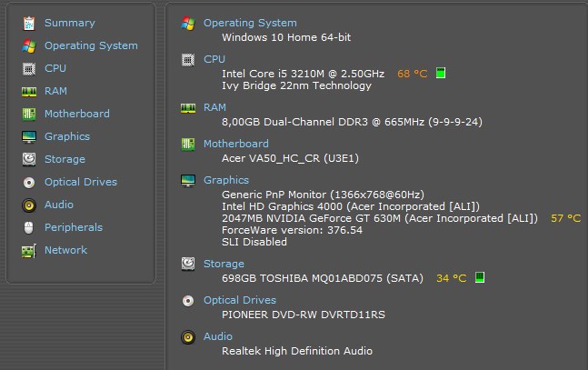Screen dimensions: 588x370
Task: Click the 68 °C CPU temperature value
Action: pos(412,74)
